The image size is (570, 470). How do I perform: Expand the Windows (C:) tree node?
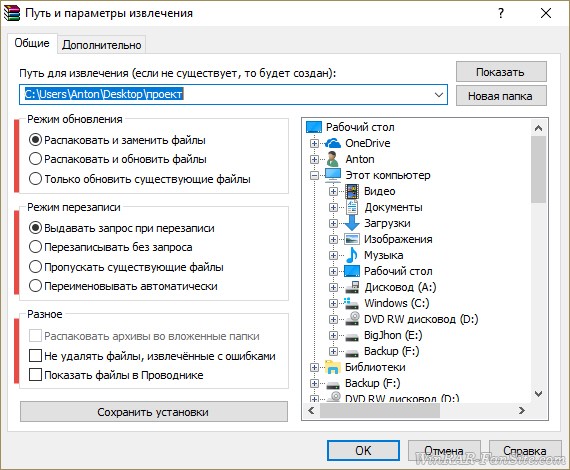point(333,304)
